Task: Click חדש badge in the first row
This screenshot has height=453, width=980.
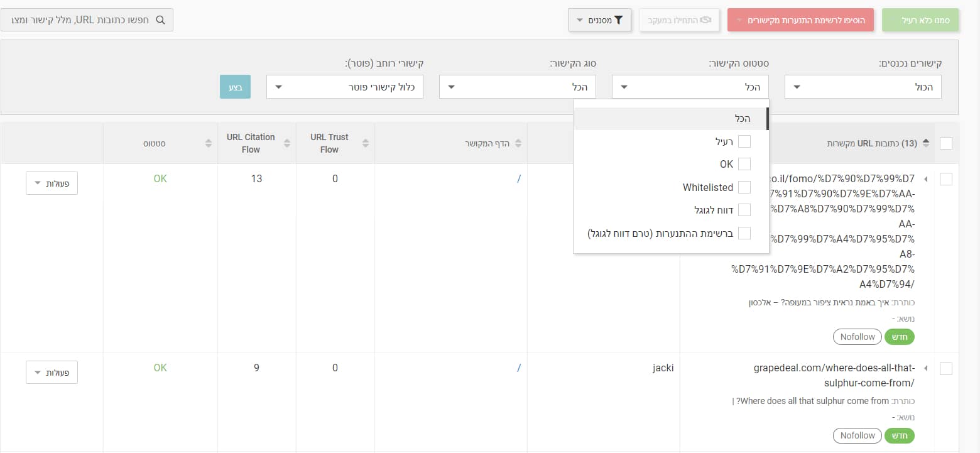Action: coord(900,337)
